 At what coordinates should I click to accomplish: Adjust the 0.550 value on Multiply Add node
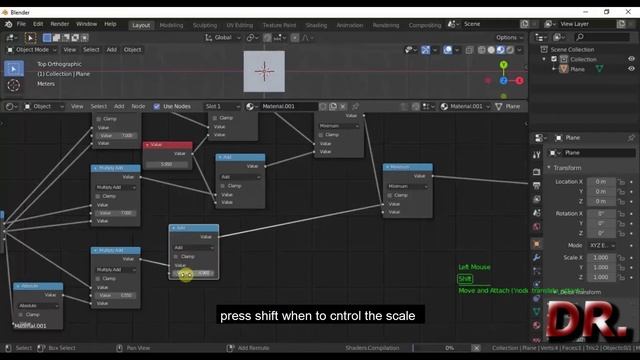(116, 296)
